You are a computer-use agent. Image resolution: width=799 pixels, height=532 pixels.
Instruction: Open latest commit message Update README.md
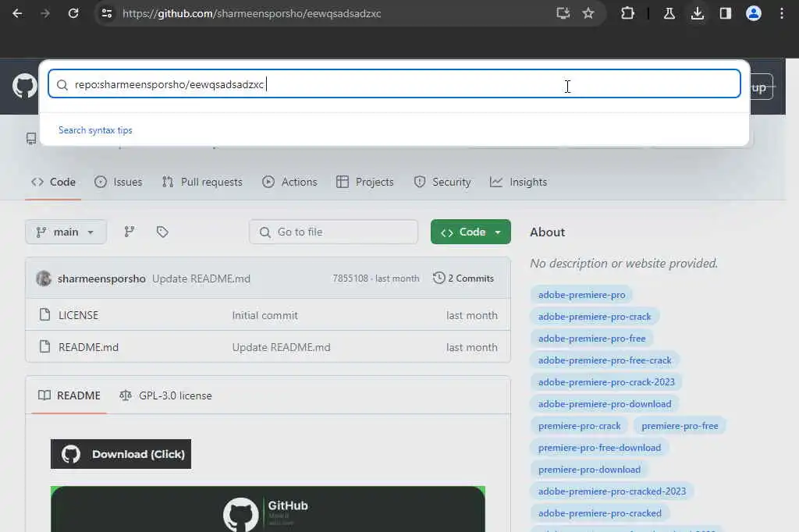point(201,278)
